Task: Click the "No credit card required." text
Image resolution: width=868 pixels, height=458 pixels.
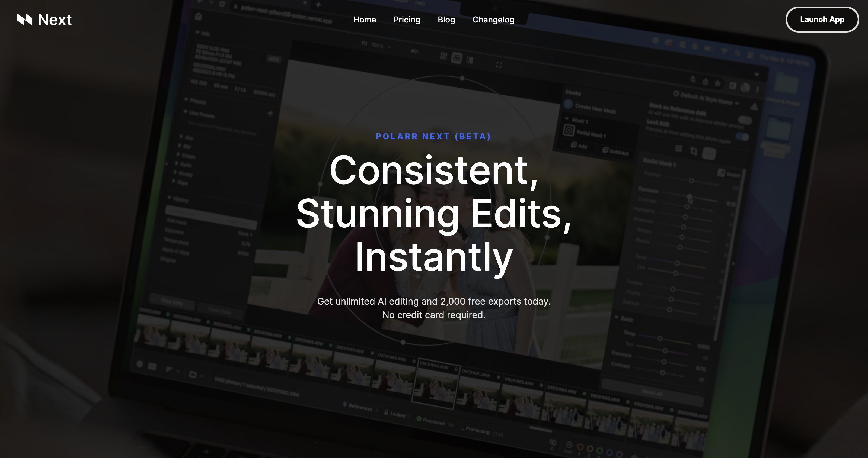Action: pos(434,315)
